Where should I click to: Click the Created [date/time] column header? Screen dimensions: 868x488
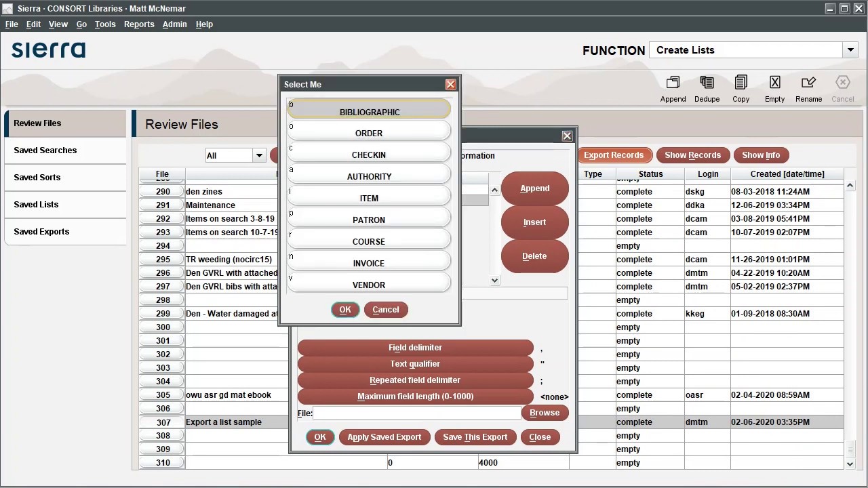[787, 174]
